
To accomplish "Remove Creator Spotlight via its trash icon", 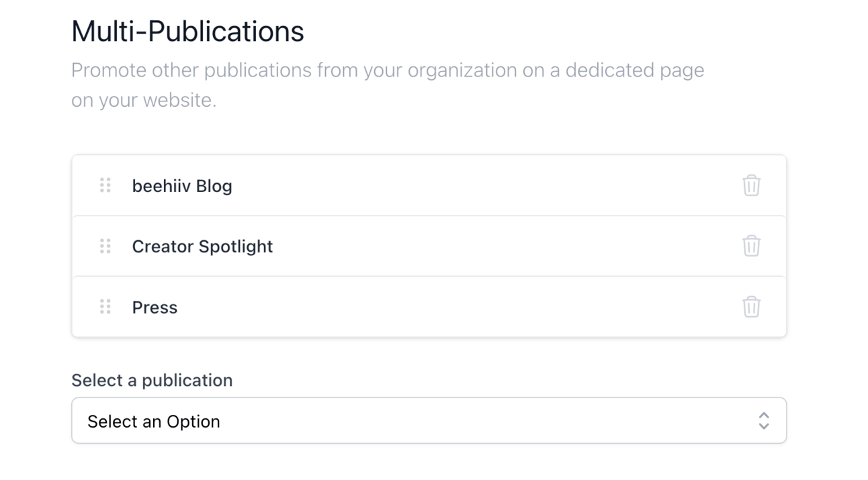I will click(x=751, y=246).
